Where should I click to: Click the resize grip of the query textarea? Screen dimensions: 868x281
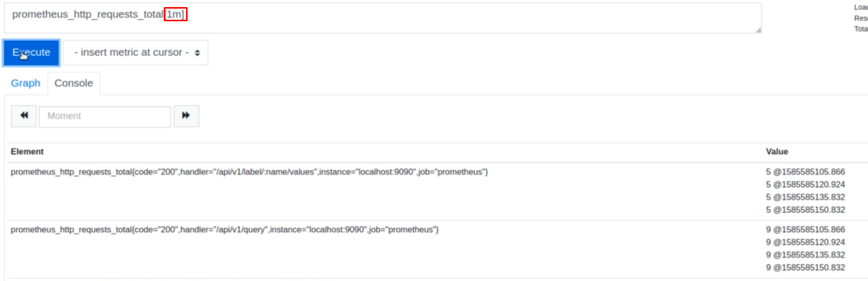(758, 30)
